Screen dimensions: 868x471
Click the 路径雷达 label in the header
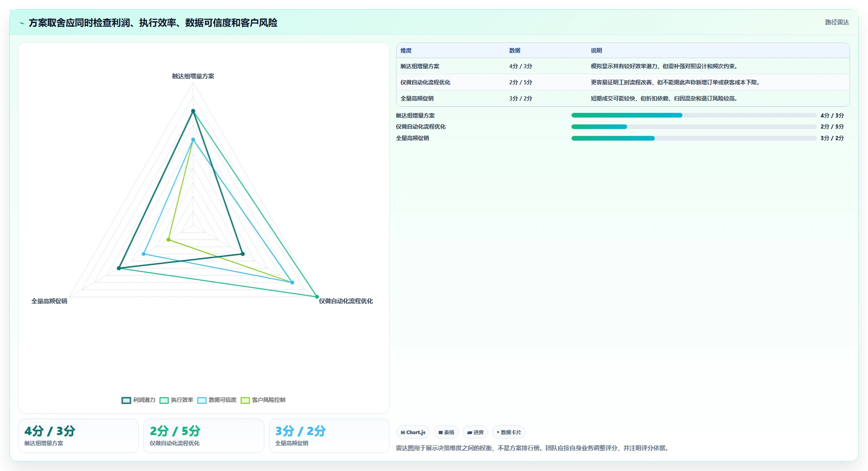coord(837,22)
